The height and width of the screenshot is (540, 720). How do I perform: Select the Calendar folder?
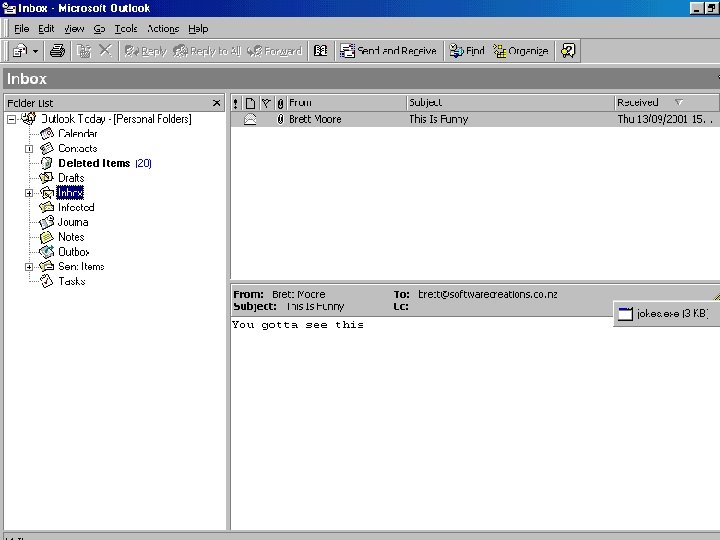(78, 134)
